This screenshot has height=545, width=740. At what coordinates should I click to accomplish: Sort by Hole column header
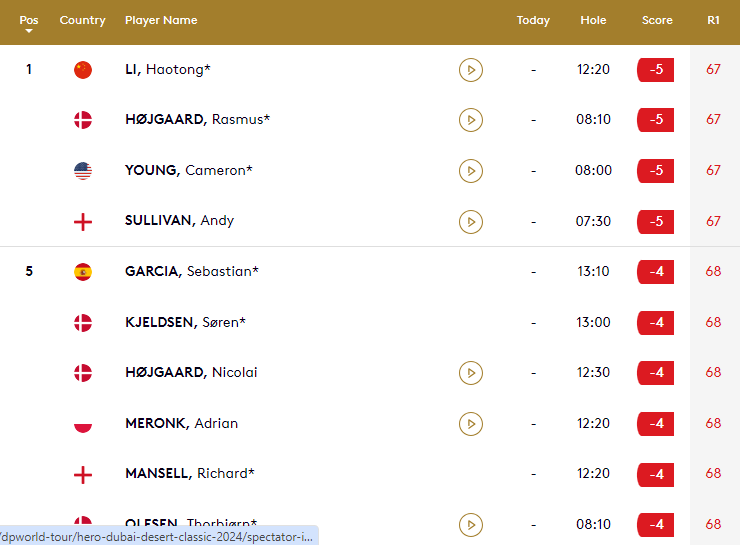click(593, 20)
